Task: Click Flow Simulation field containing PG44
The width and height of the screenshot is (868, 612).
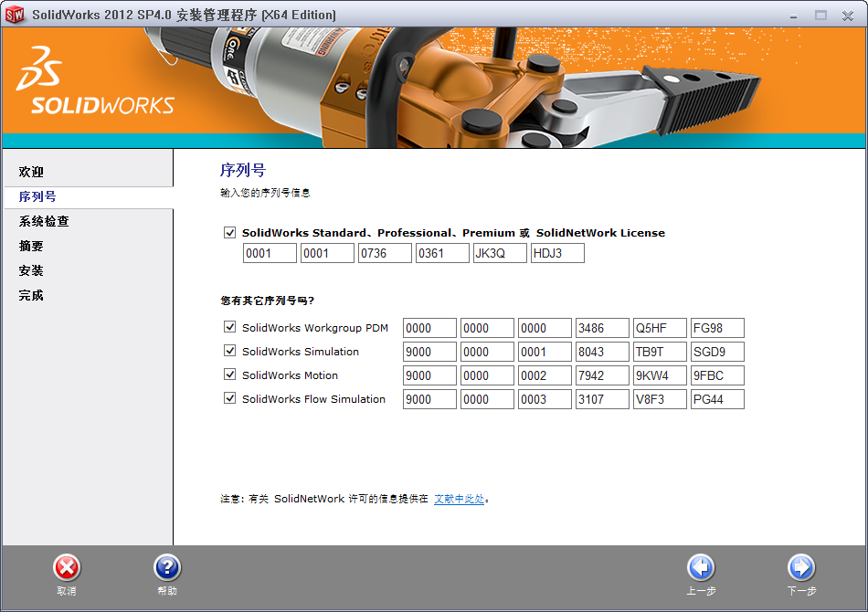Action: click(x=717, y=399)
